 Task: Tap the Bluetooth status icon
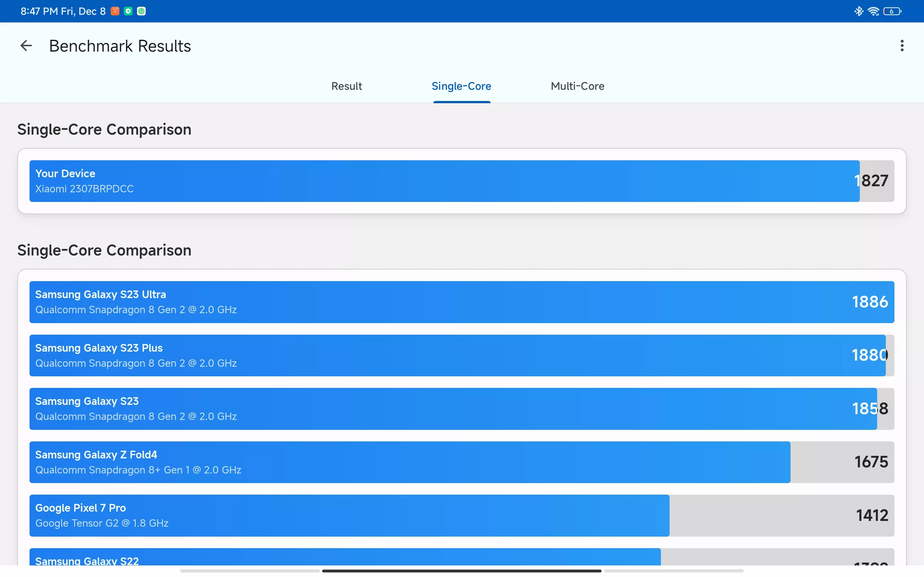(x=859, y=11)
